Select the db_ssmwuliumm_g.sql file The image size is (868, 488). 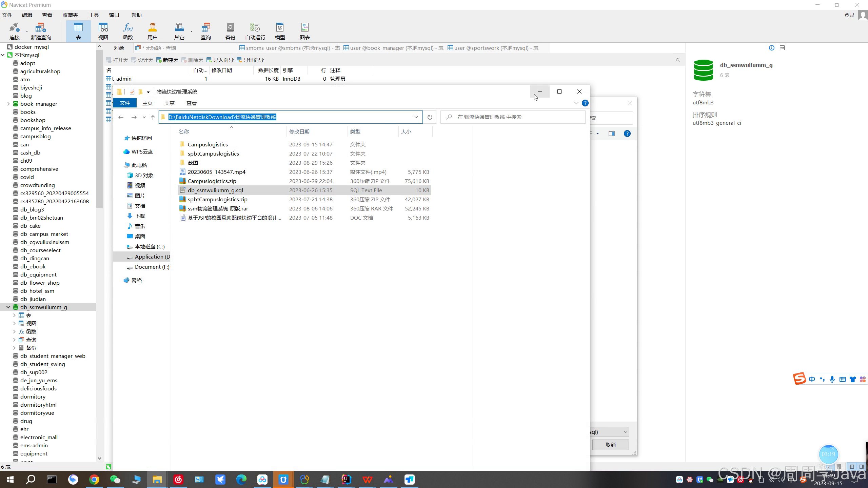(215, 190)
